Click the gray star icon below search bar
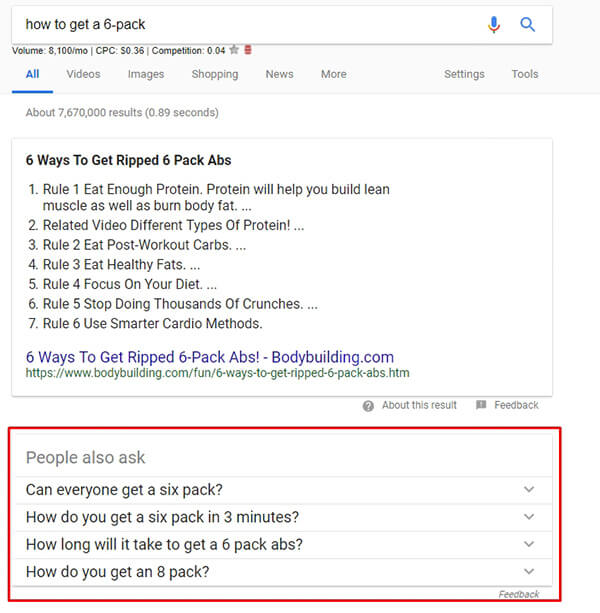The image size is (600, 613). click(233, 49)
